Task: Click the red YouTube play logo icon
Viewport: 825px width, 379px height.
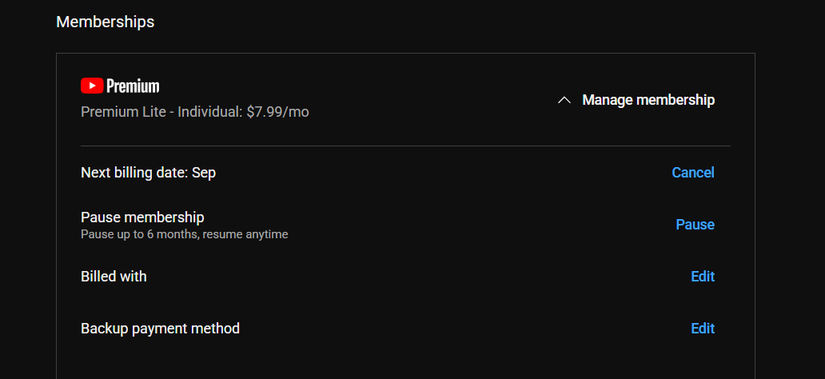Action: [x=92, y=86]
